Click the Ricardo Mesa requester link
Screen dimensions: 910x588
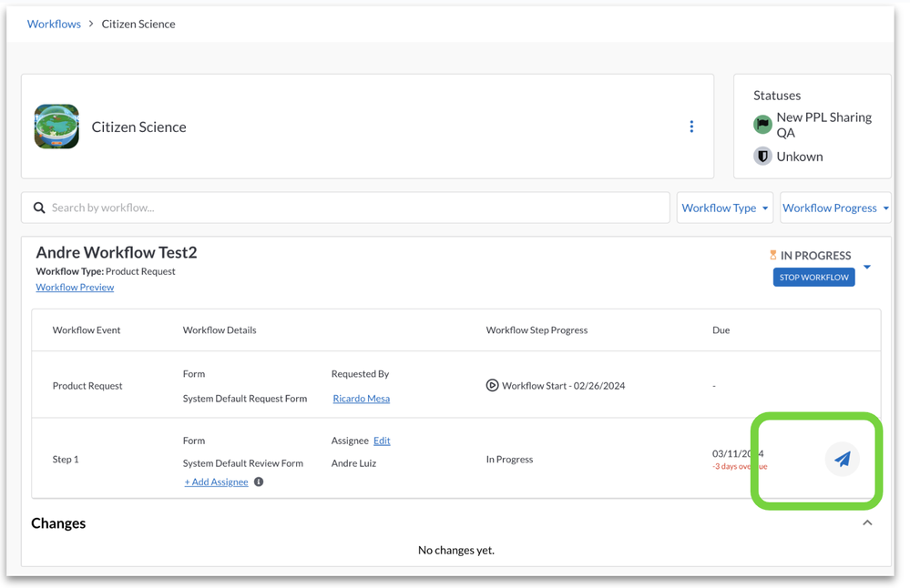[x=361, y=399]
